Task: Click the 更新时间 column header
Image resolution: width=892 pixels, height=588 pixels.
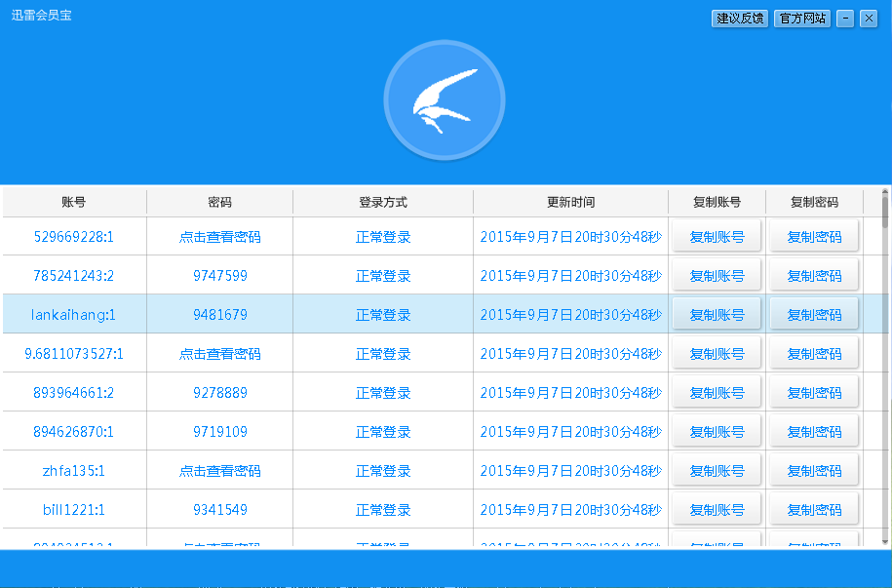Action: [x=571, y=201]
